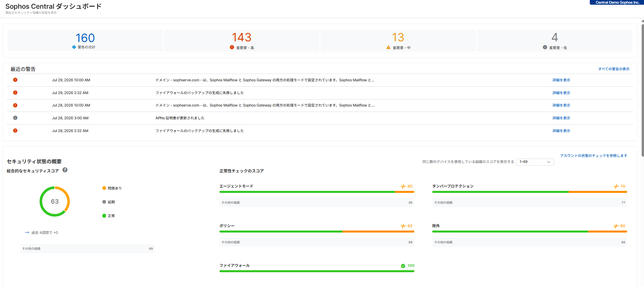Click red alert icon for Jul 28 2:32 AM

[x=15, y=131]
